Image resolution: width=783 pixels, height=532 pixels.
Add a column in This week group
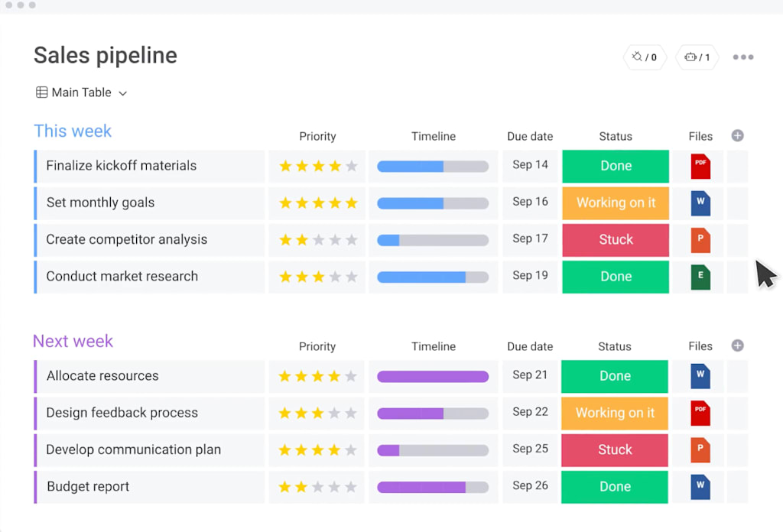click(738, 136)
